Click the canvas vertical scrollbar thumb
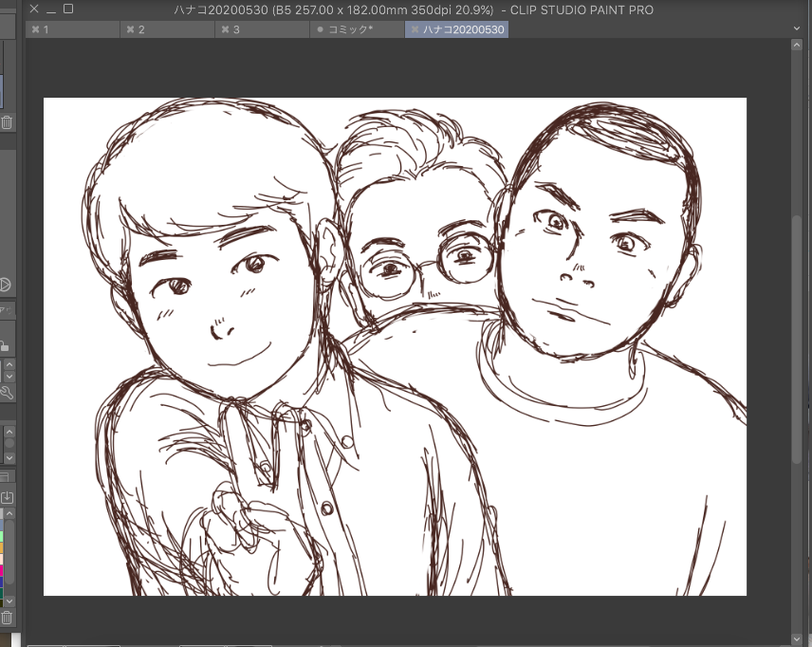Viewport: 812px width, 647px height. coord(797,340)
